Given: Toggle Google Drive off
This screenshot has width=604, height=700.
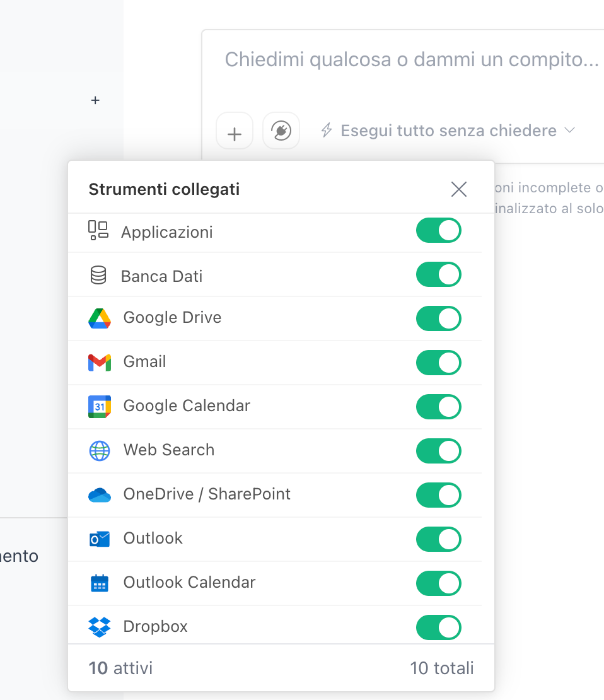Looking at the screenshot, I should tap(439, 318).
